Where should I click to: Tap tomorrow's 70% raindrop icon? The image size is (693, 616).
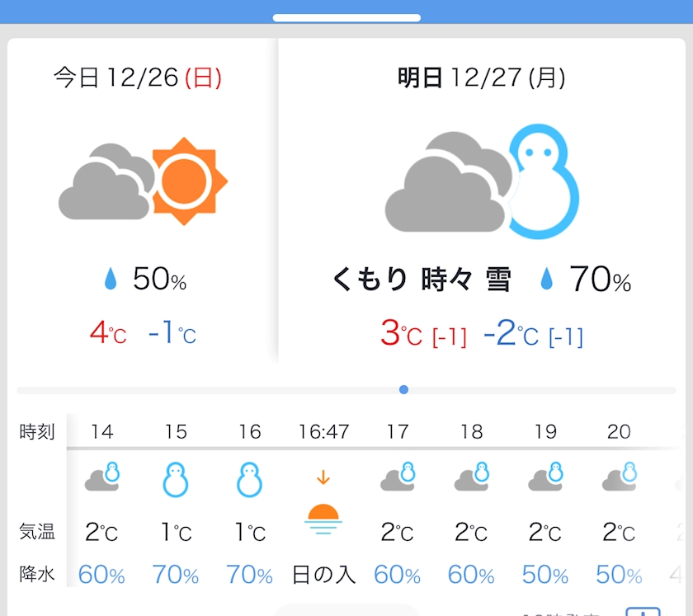click(x=546, y=280)
